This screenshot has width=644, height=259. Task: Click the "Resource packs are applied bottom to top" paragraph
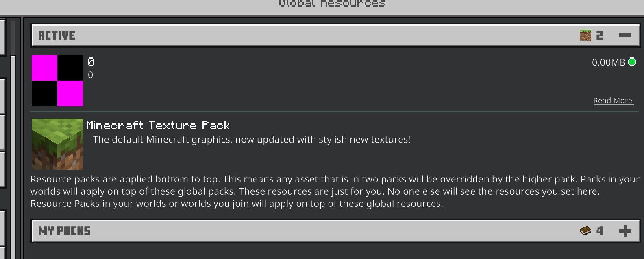pyautogui.click(x=335, y=191)
